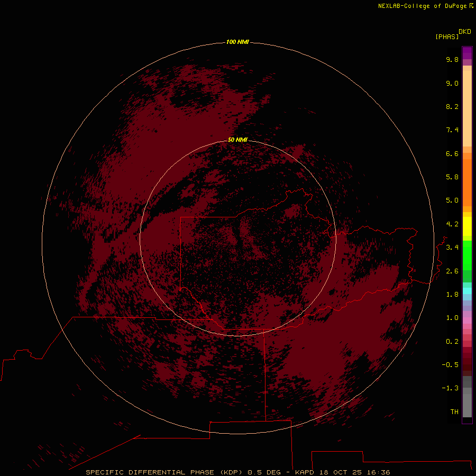Screen dimensions: 476x476
Task: Click the 50 NMI range ring label
Action: click(x=237, y=140)
